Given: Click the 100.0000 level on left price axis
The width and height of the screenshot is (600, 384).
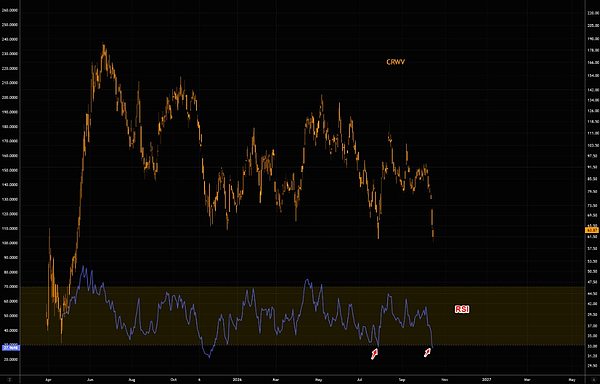Looking at the screenshot, I should point(10,243).
